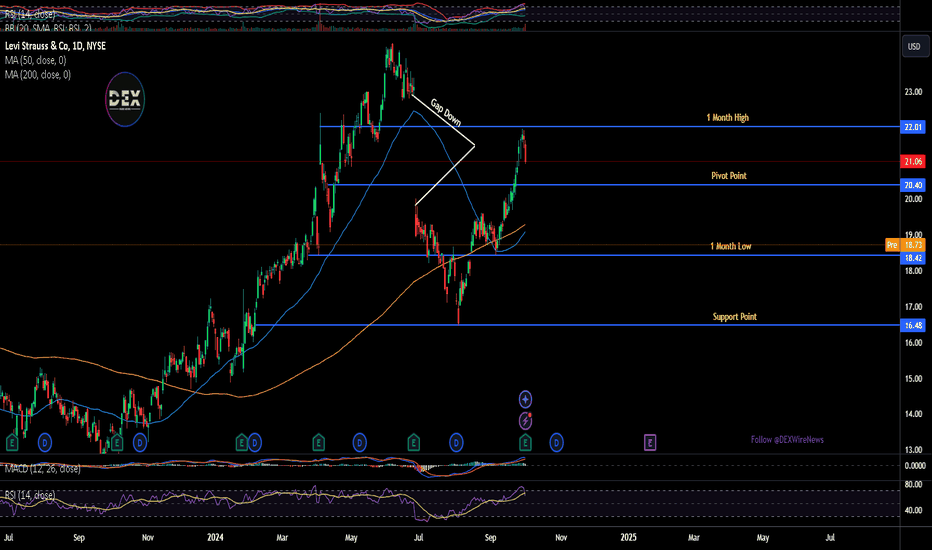Click the sparkle star event icon

(525, 399)
